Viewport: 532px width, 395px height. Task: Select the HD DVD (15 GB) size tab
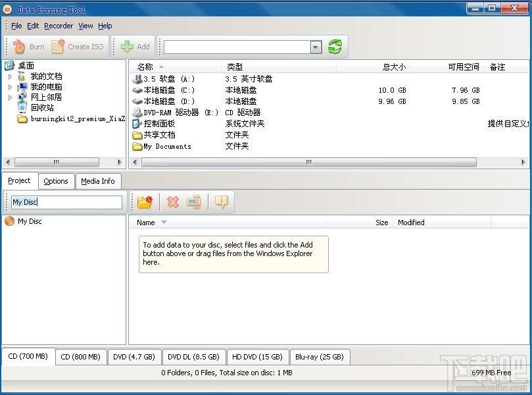click(x=257, y=357)
